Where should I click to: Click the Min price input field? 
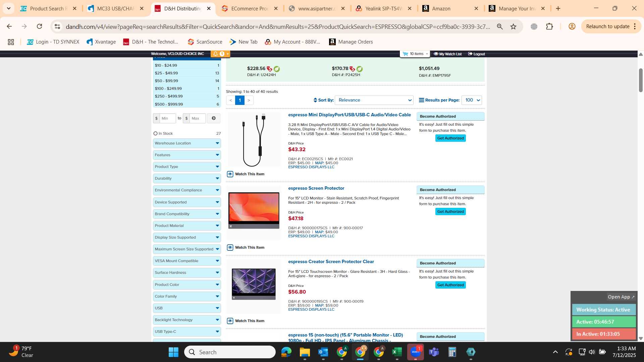pyautogui.click(x=167, y=118)
